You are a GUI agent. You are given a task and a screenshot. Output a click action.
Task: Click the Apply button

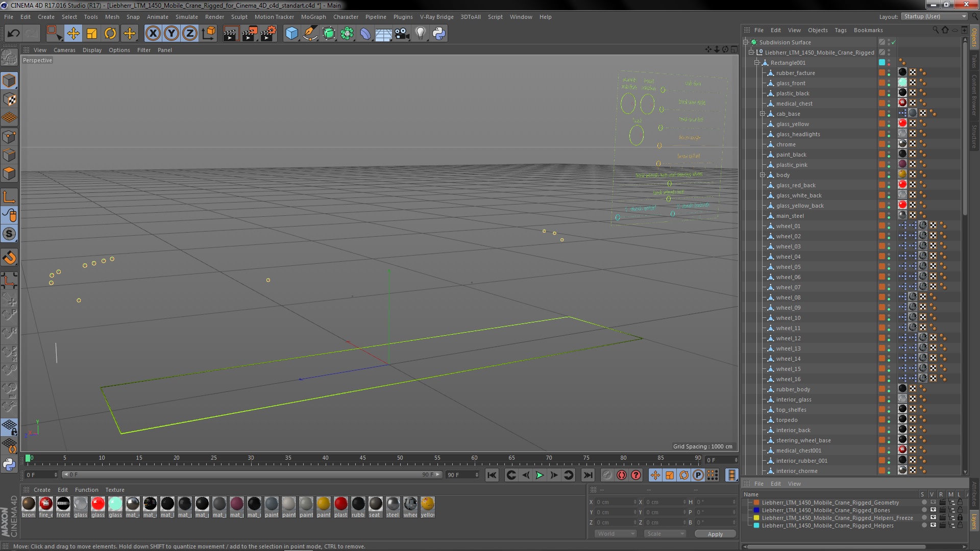coord(715,534)
